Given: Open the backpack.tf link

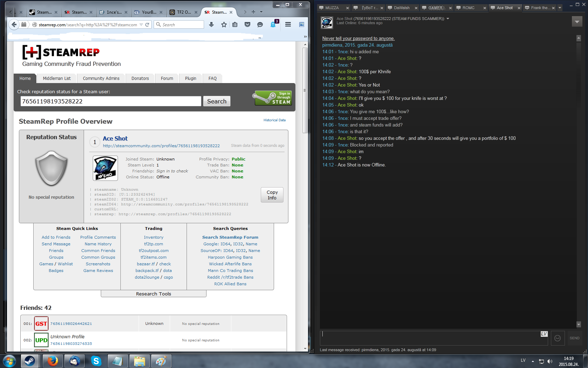Looking at the screenshot, I should tap(147, 271).
